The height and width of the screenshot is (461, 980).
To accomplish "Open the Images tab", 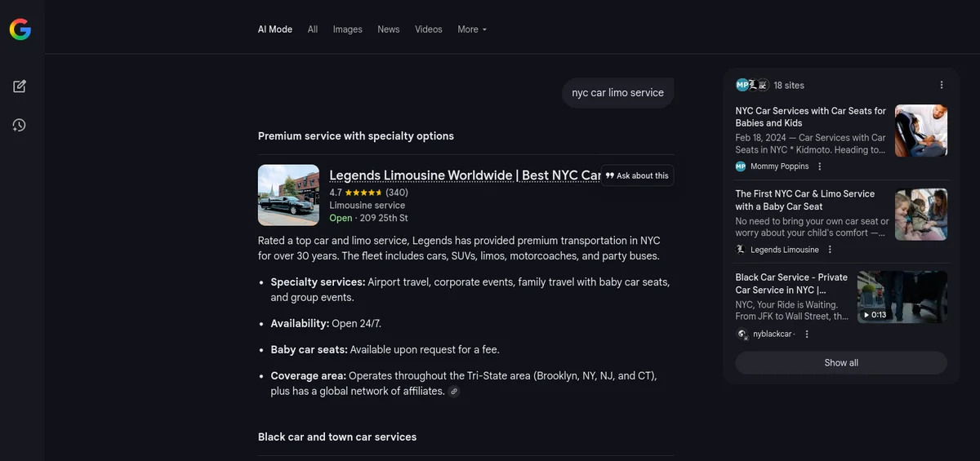I will click(347, 29).
